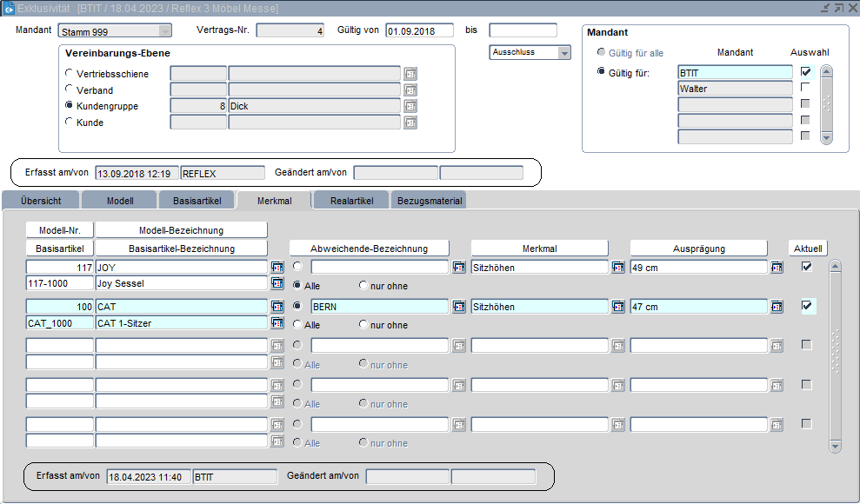860x504 pixels.
Task: Open lookup icon beside 49 cm value
Action: point(777,268)
